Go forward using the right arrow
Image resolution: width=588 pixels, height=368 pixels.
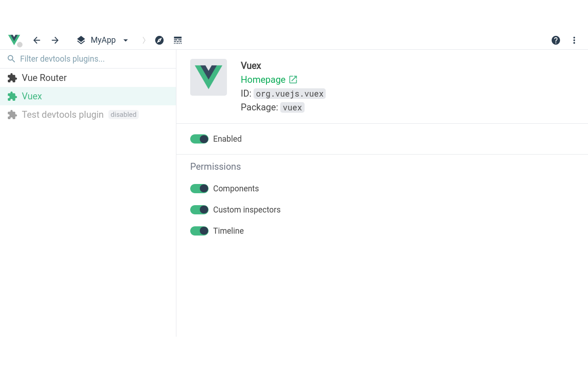[x=55, y=40]
